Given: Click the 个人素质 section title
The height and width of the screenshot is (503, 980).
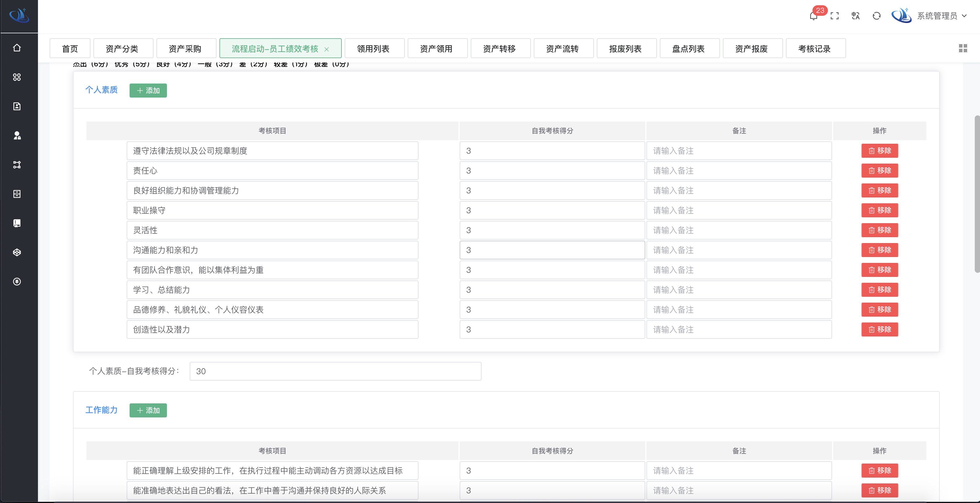Looking at the screenshot, I should point(102,90).
